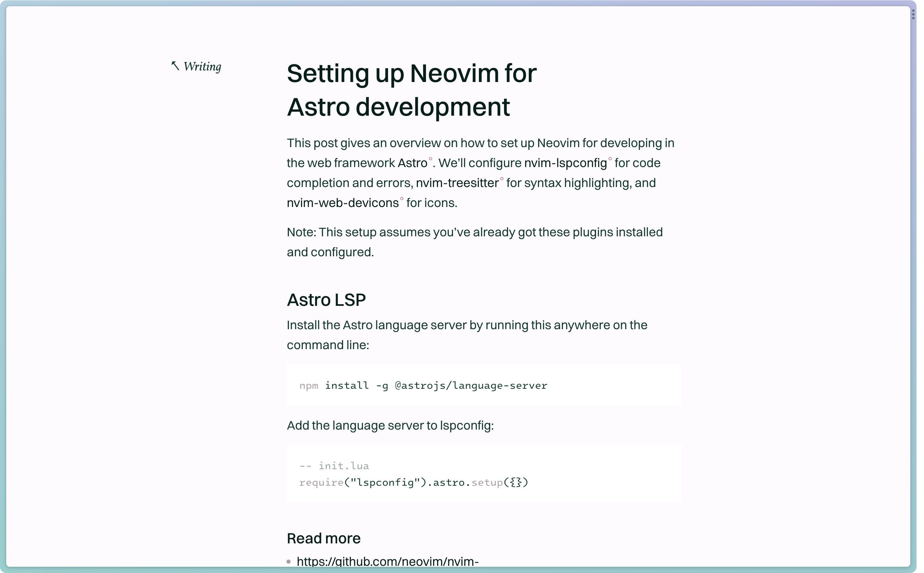Click the -- init.lua comment line

(334, 466)
